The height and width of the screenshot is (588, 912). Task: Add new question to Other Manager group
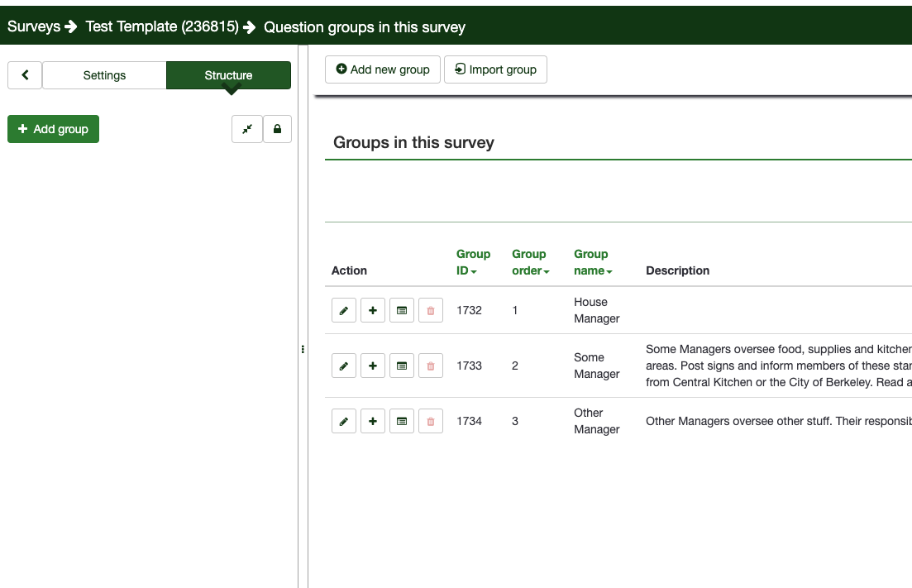pyautogui.click(x=373, y=422)
